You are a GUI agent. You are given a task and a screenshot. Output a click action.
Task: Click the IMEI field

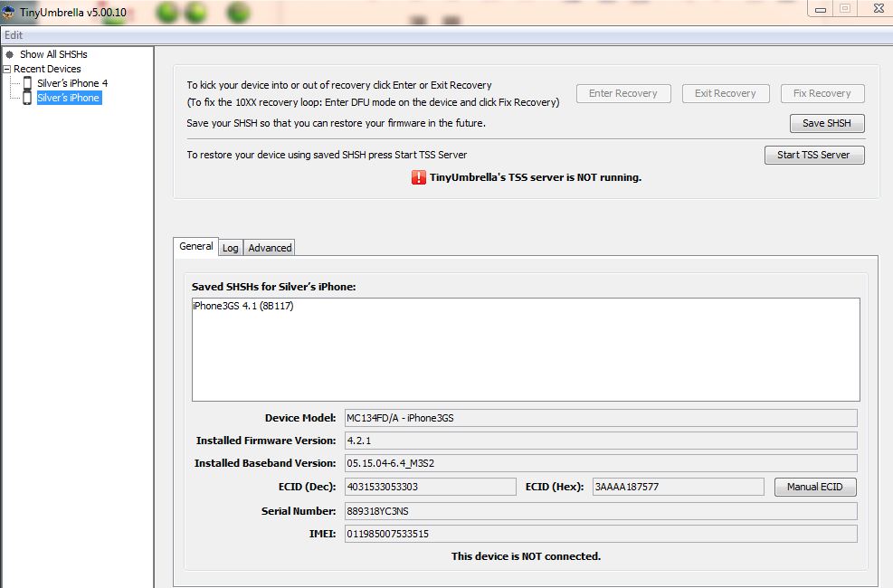(600, 534)
